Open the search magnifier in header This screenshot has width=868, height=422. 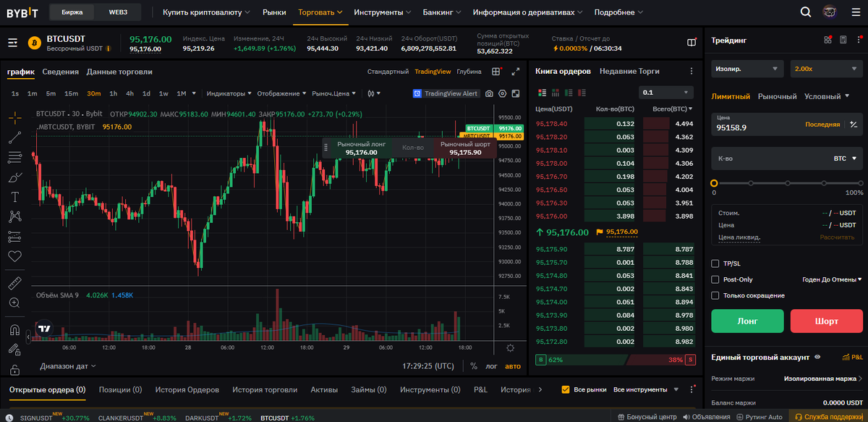click(806, 12)
